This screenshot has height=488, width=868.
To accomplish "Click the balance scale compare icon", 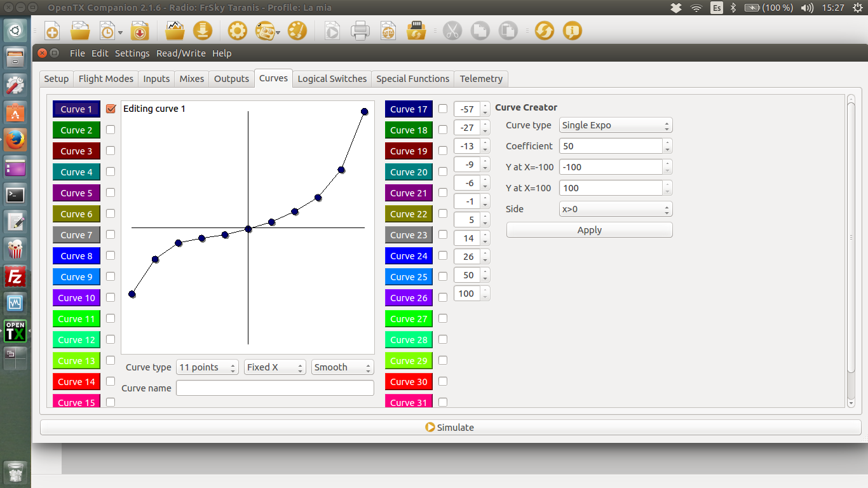I will coord(388,30).
